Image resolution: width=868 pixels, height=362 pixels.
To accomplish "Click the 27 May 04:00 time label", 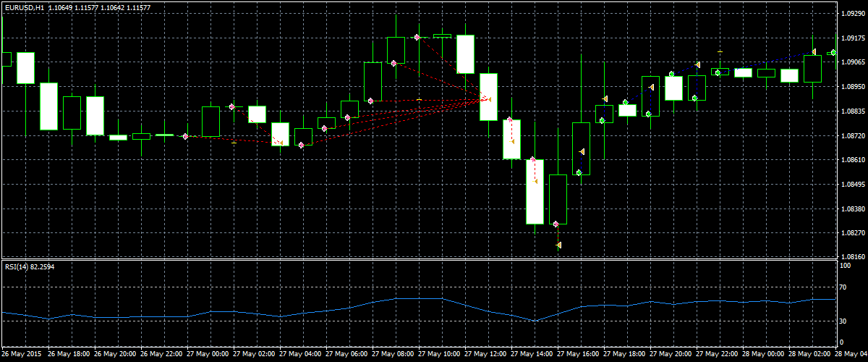I will tap(302, 355).
